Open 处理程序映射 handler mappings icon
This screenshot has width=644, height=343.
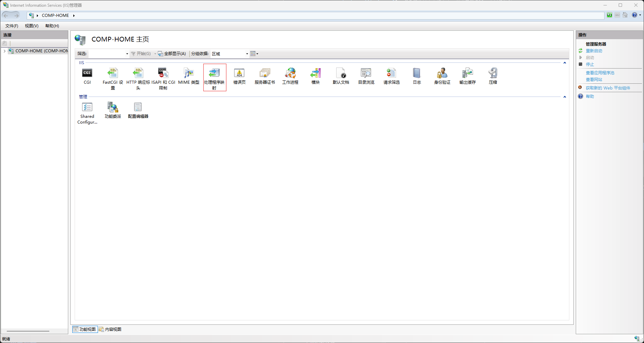click(214, 73)
